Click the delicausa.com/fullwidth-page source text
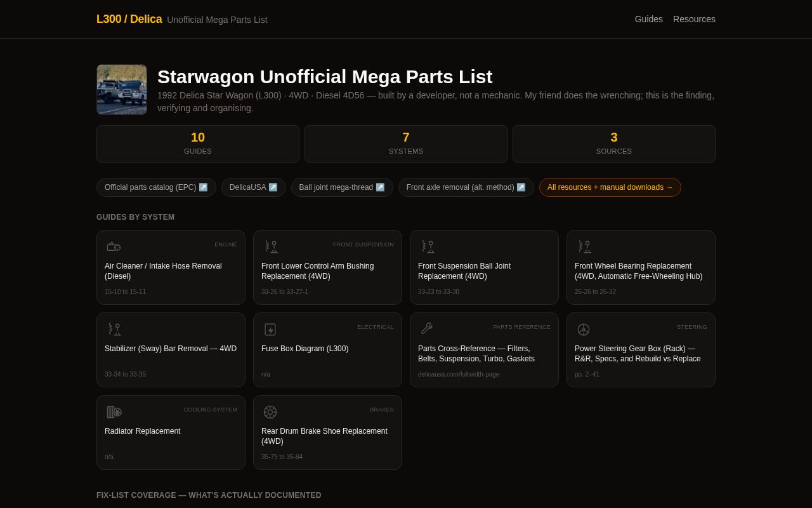Image resolution: width=812 pixels, height=508 pixels. (459, 375)
